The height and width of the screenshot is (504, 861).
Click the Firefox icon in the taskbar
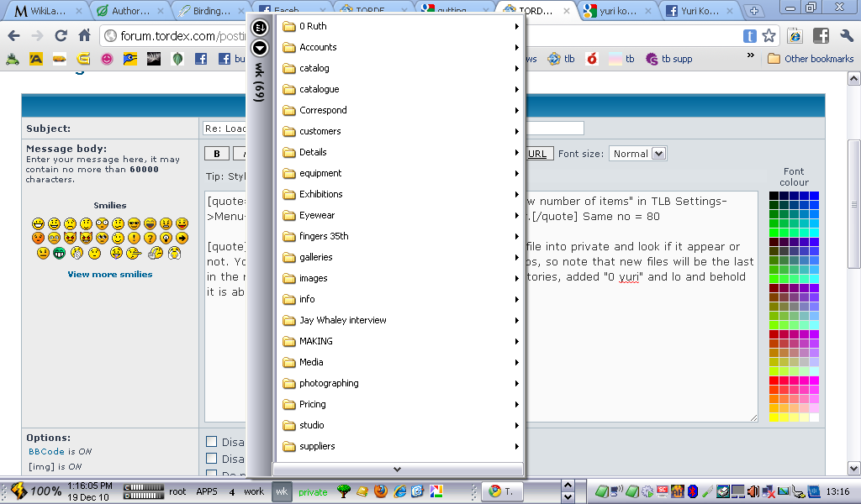tap(381, 491)
